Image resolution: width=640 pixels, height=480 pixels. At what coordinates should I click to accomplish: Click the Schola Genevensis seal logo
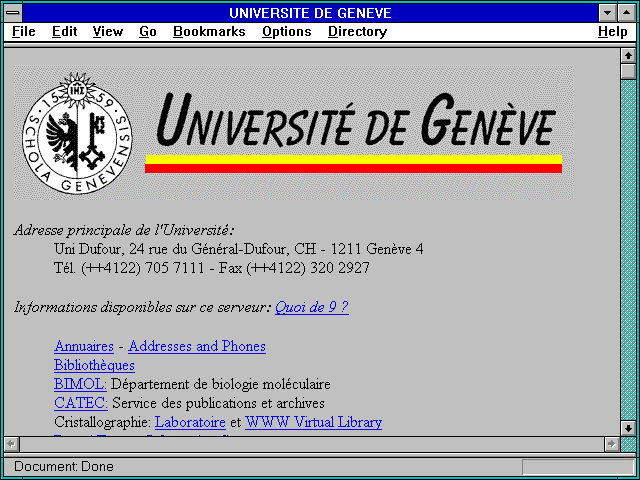(x=77, y=133)
